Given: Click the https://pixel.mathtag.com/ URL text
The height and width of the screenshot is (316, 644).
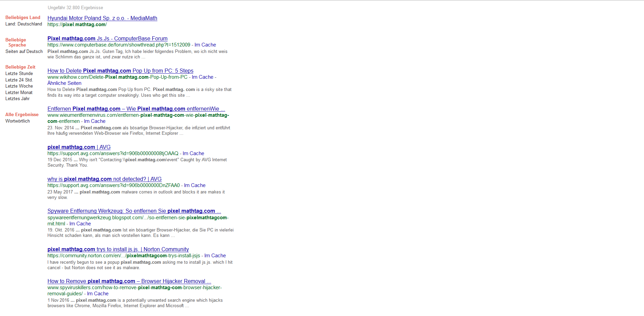Looking at the screenshot, I should (x=77, y=24).
